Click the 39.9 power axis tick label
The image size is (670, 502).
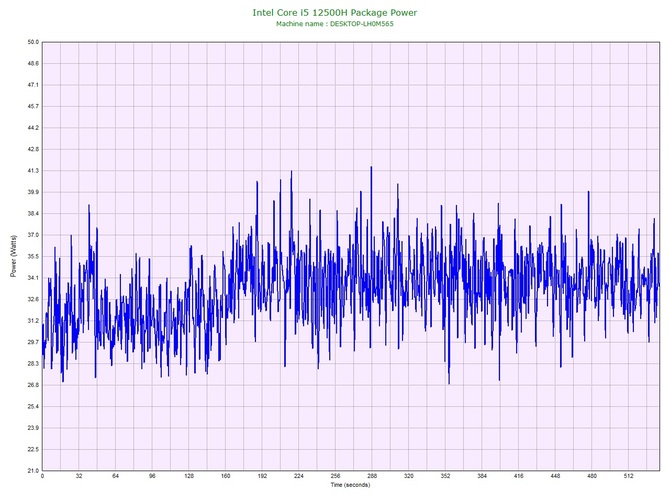(33, 192)
